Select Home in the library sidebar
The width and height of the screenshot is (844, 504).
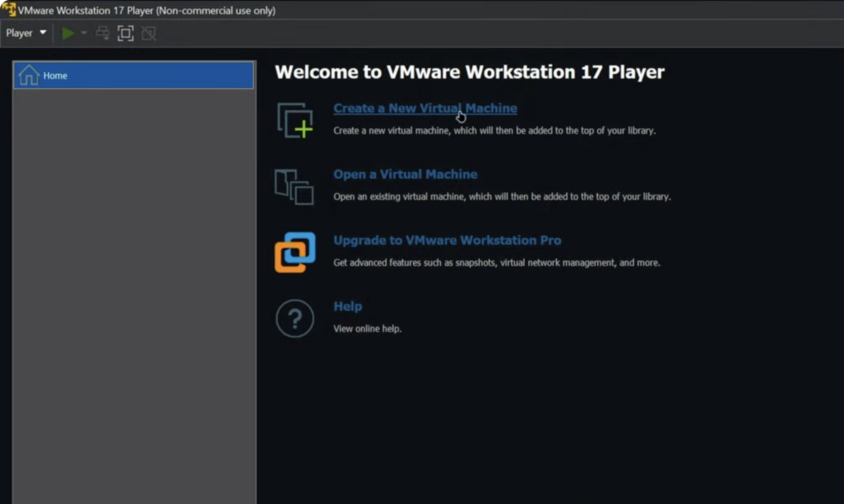(x=133, y=75)
